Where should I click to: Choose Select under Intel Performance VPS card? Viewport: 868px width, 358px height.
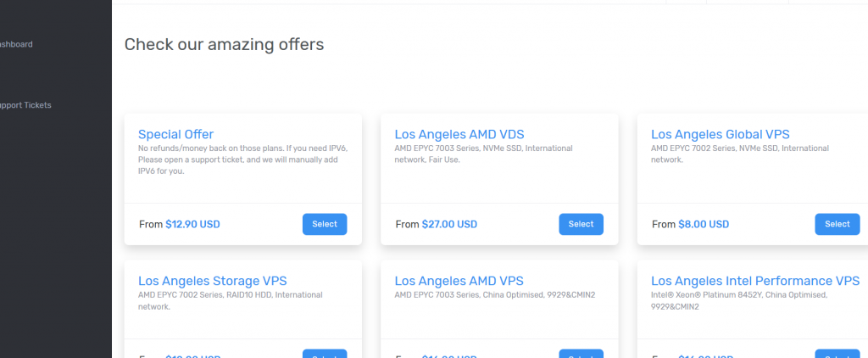click(x=837, y=354)
